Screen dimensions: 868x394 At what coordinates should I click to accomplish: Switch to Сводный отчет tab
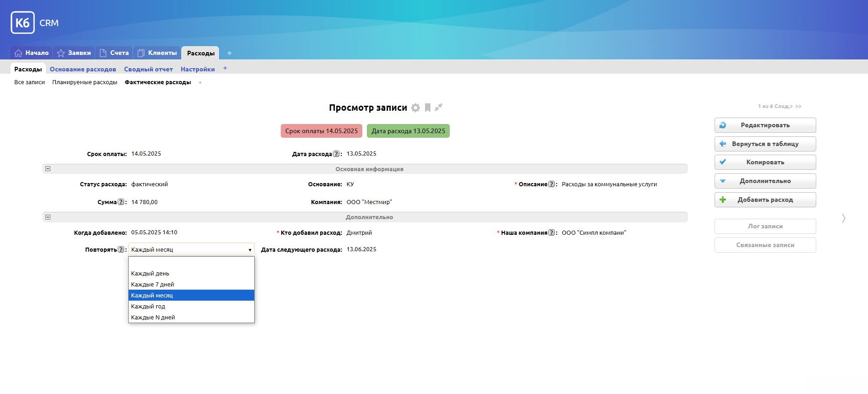(x=148, y=70)
